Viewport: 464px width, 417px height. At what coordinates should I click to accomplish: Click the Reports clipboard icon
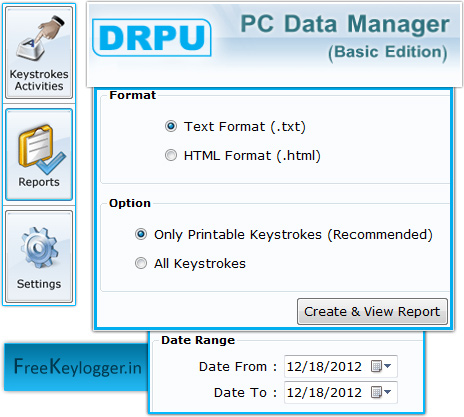click(x=42, y=149)
